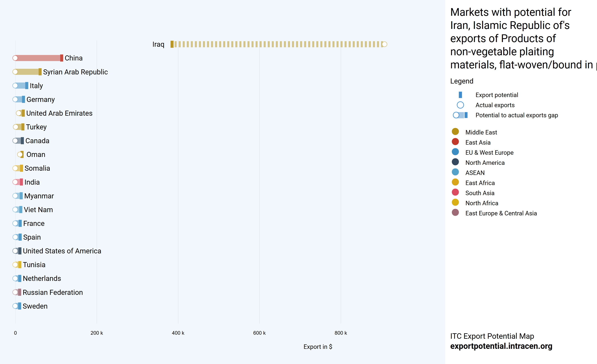Select the United States of America label

click(x=62, y=251)
